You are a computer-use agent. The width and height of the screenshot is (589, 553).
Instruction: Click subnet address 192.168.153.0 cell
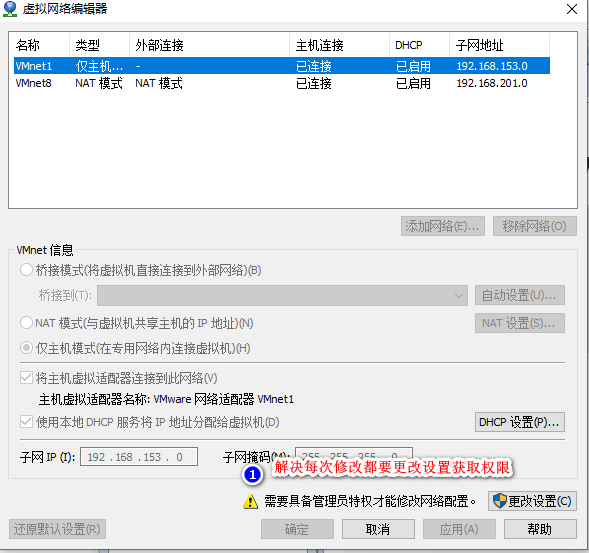[x=492, y=66]
